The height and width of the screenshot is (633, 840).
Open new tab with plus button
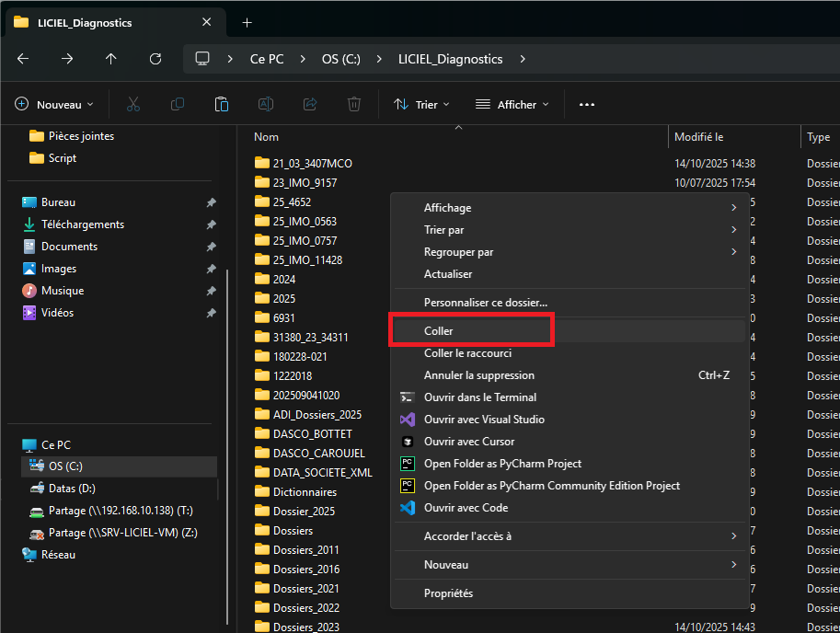point(247,22)
